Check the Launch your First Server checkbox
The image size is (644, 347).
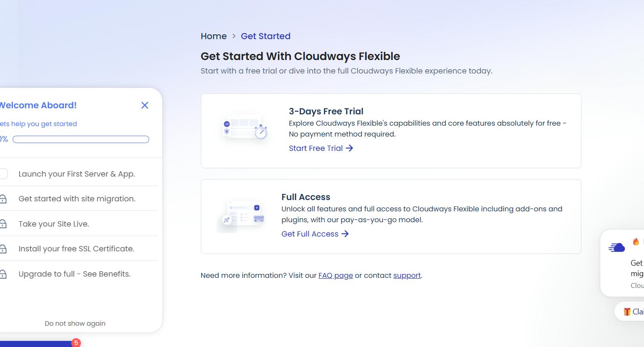coord(3,174)
